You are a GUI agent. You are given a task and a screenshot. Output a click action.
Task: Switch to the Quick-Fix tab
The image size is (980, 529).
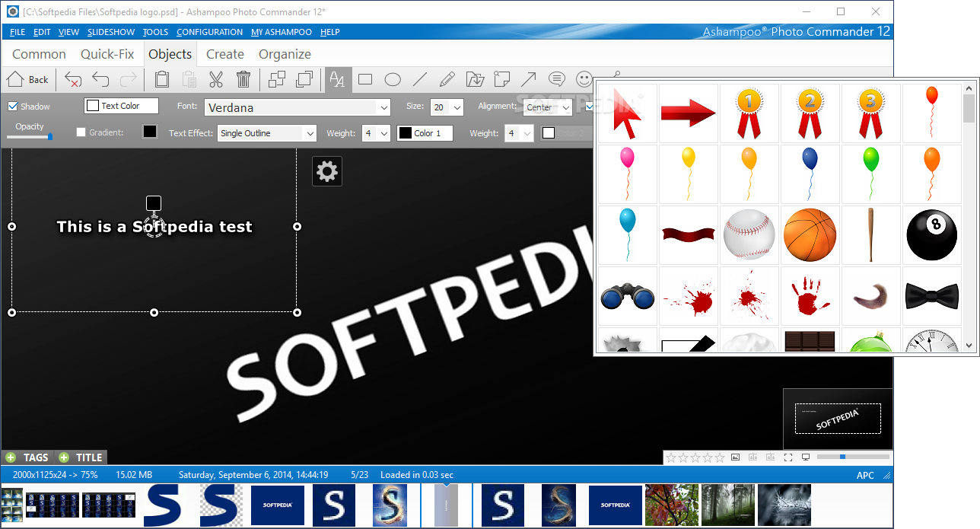(x=107, y=54)
